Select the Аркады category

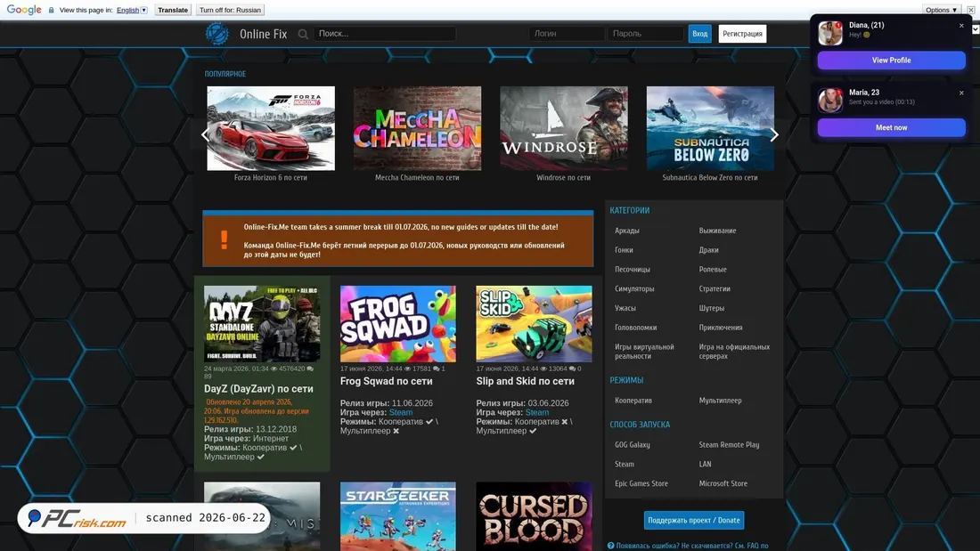(x=627, y=231)
